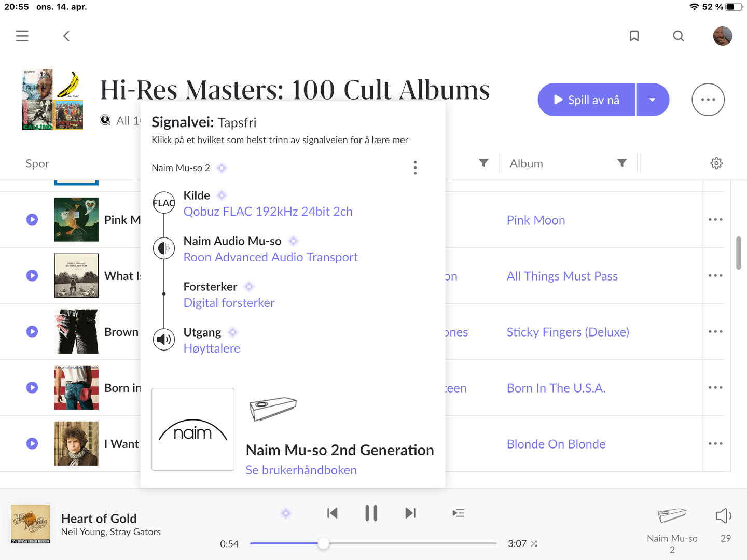The width and height of the screenshot is (747, 560).
Task: Open Blonde On Blonde album link
Action: [556, 444]
